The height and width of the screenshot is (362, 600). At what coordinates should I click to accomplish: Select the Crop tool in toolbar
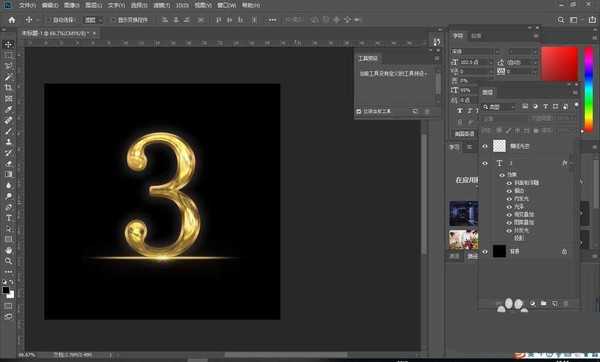point(8,88)
